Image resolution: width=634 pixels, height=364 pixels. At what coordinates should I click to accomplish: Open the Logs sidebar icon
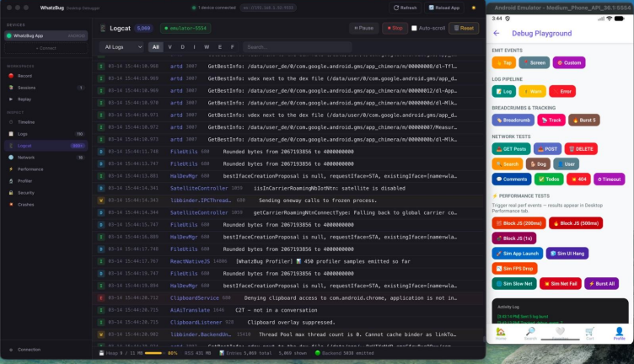pos(11,134)
